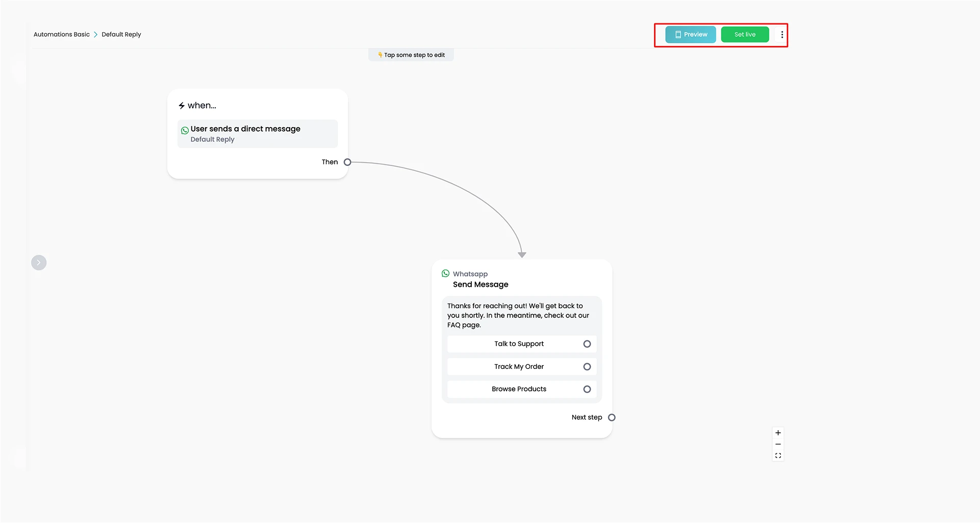This screenshot has width=980, height=523.
Task: Click the Next step connector circle
Action: (612, 418)
